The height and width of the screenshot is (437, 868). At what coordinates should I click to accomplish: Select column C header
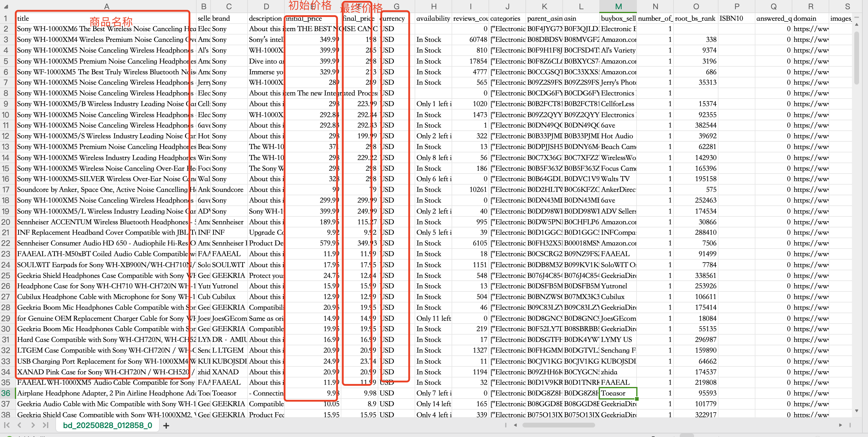click(x=229, y=6)
